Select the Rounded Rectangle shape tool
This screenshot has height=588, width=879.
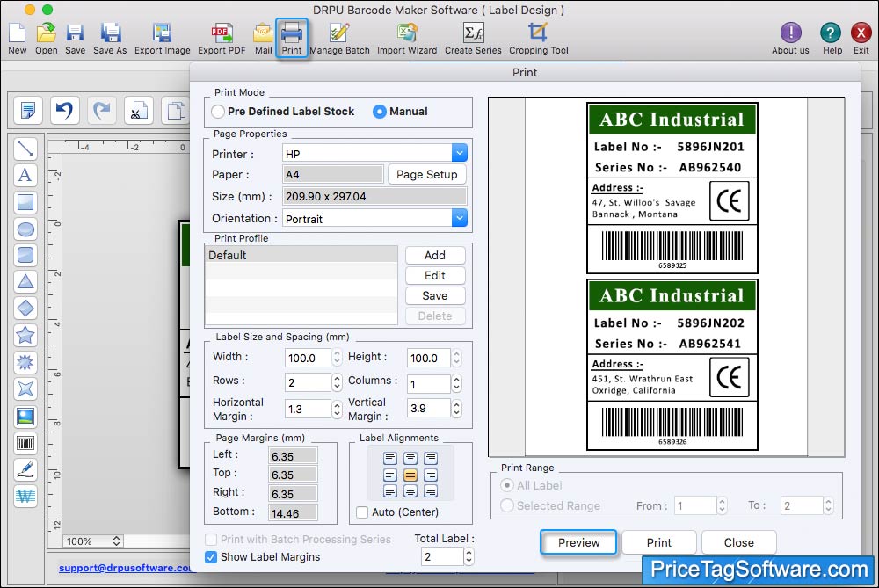25,255
